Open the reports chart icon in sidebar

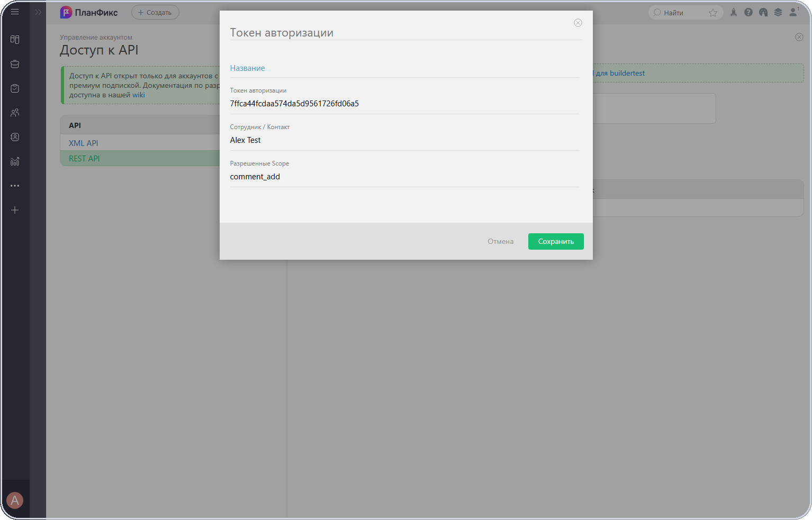pyautogui.click(x=15, y=161)
